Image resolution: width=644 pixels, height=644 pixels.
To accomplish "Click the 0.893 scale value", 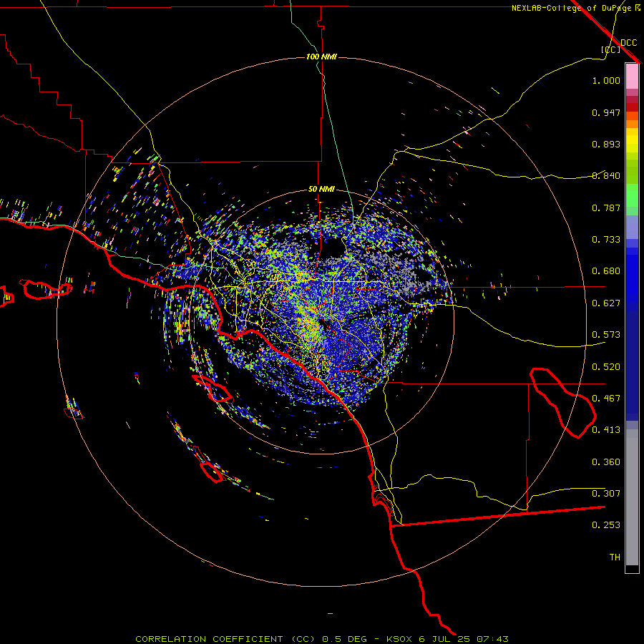I will click(x=606, y=144).
